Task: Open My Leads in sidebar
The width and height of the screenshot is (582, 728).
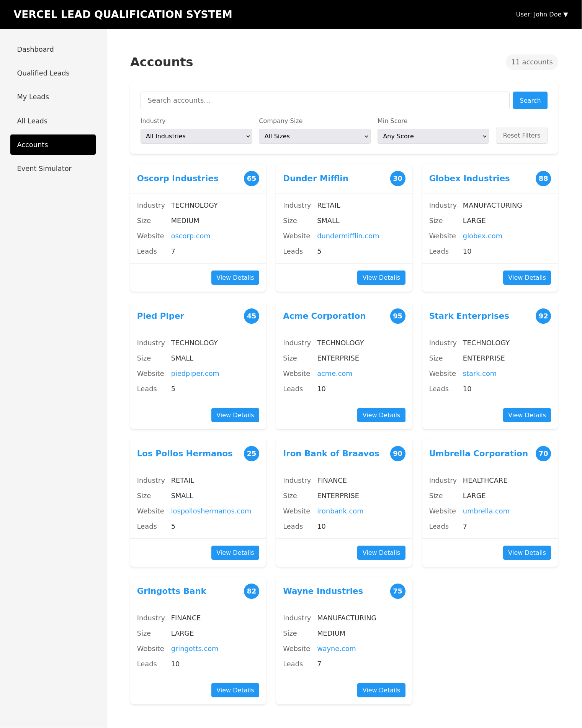Action: (53, 97)
